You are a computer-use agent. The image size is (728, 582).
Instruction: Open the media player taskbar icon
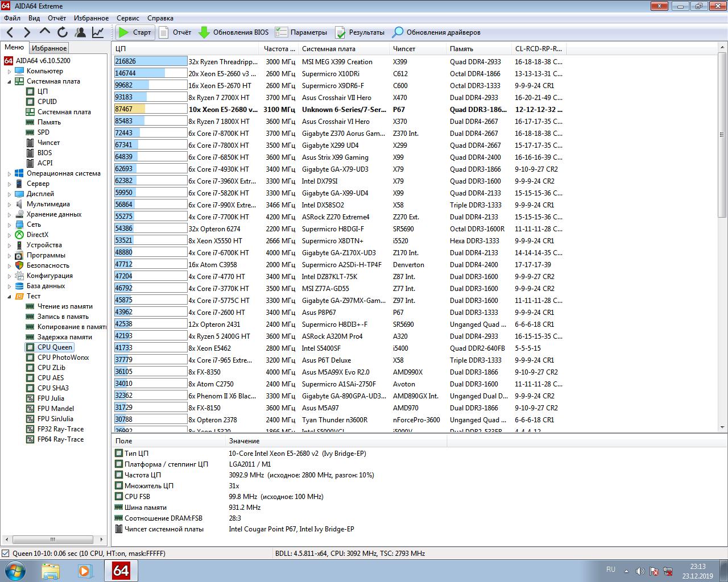click(85, 571)
